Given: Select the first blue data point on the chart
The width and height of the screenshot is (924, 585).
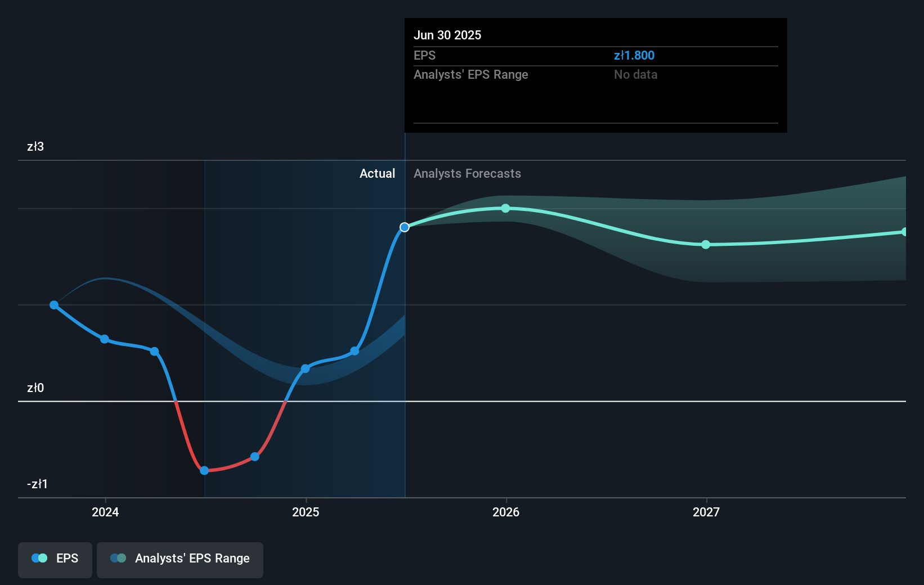Looking at the screenshot, I should tap(54, 304).
